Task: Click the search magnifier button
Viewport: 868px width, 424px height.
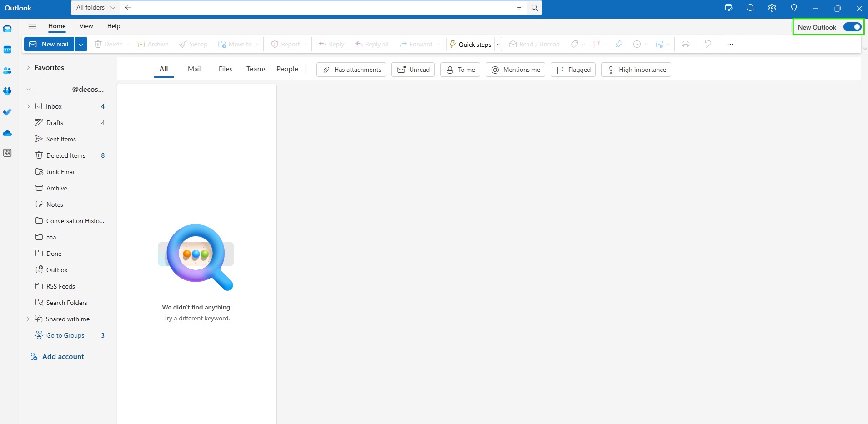Action: 535,8
